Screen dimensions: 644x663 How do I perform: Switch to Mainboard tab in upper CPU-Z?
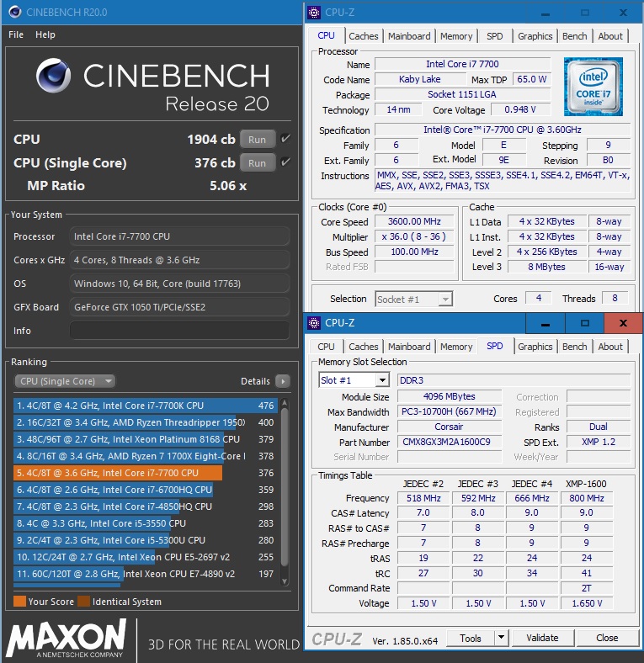click(409, 36)
